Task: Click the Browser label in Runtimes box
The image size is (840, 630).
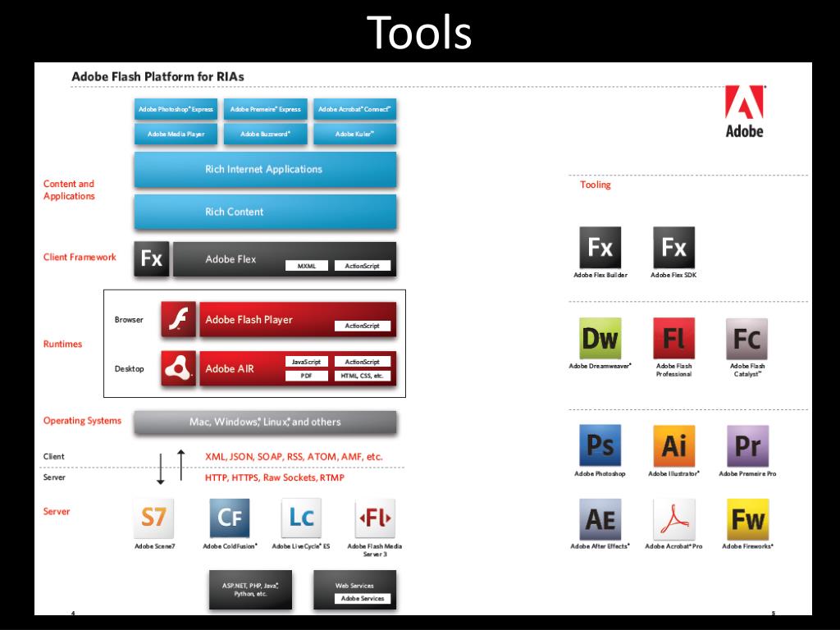Action: (129, 320)
